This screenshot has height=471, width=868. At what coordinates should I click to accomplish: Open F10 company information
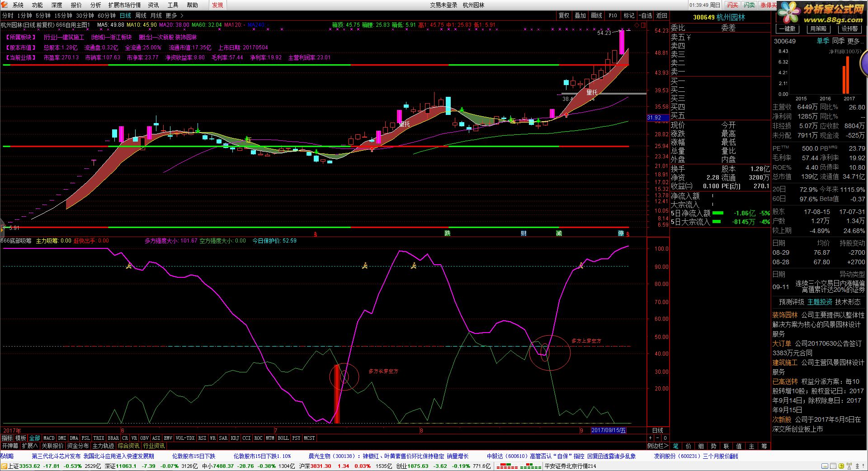(x=613, y=15)
